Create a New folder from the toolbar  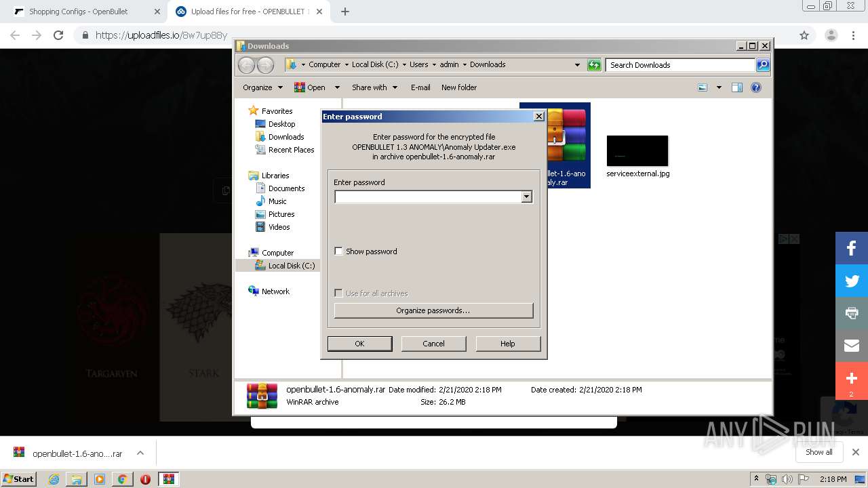coord(459,87)
